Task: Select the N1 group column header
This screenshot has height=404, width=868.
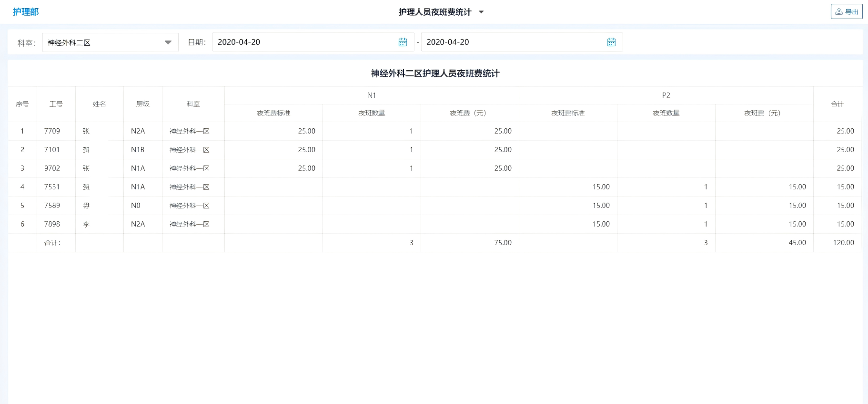Action: 372,95
